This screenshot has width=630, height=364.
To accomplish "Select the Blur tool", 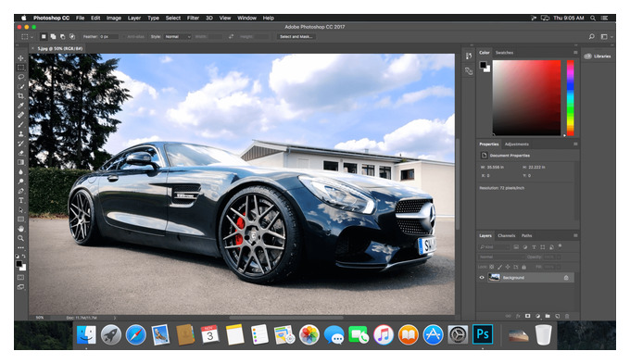I will [x=21, y=172].
